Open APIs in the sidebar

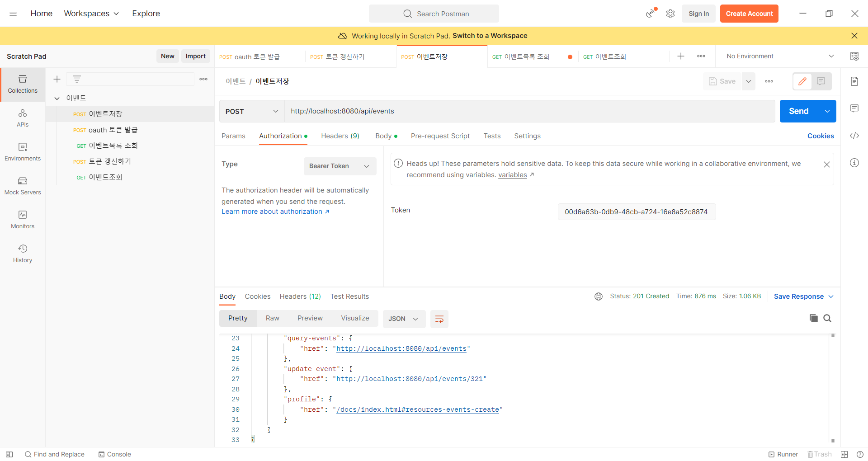(23, 118)
